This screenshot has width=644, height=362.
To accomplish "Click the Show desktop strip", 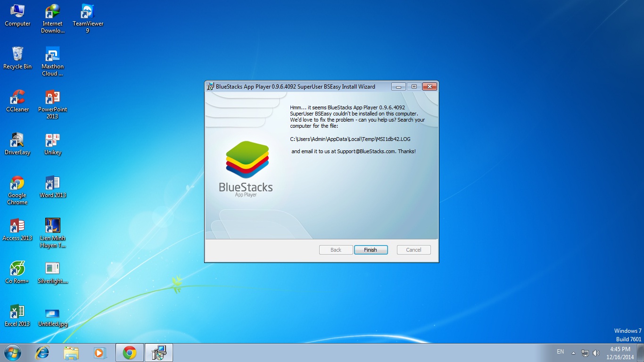I will 641,353.
